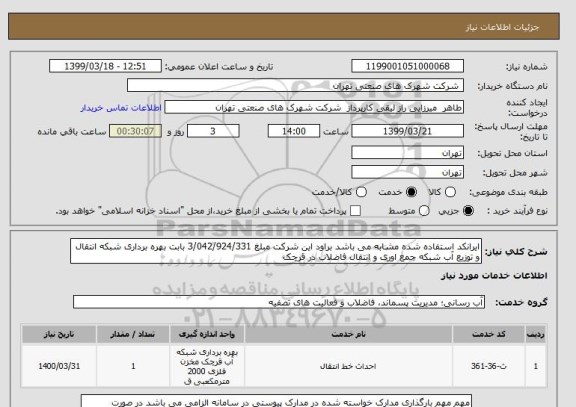Click service code cell ث-36-361
Viewport: 576px width, 407px height.
489,366
